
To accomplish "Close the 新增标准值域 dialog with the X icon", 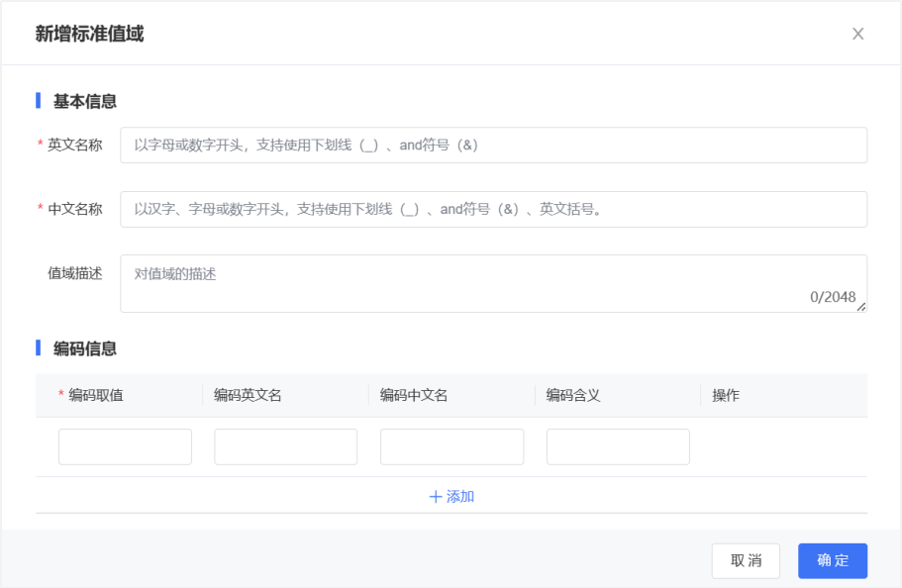I will pos(857,34).
